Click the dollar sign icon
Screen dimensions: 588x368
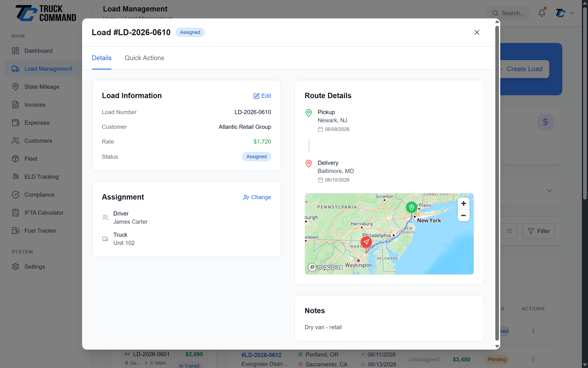pos(545,122)
